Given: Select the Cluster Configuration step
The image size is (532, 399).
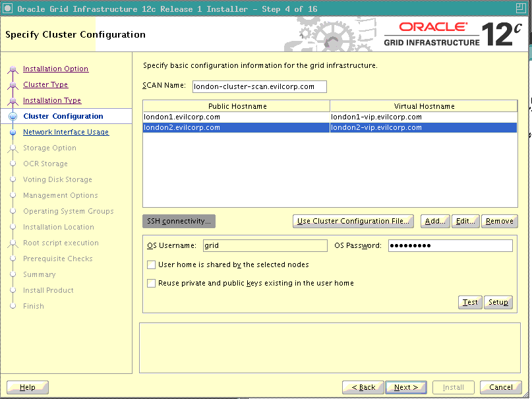Looking at the screenshot, I should [x=63, y=116].
